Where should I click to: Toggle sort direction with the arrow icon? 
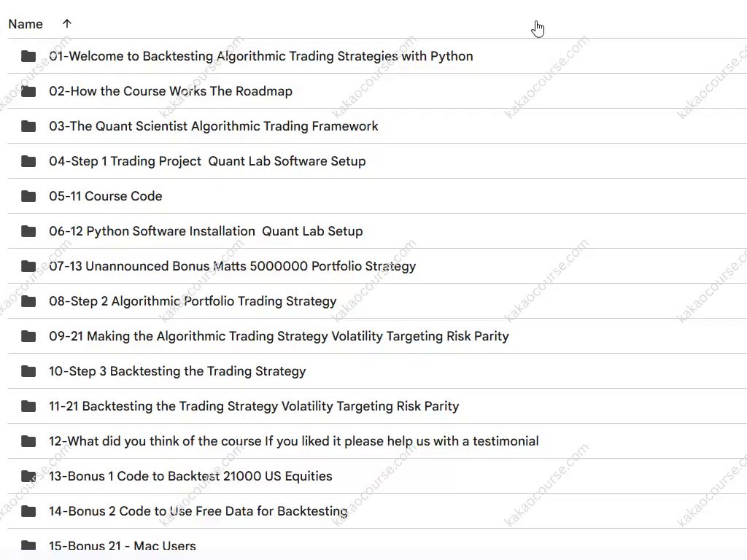coord(67,24)
